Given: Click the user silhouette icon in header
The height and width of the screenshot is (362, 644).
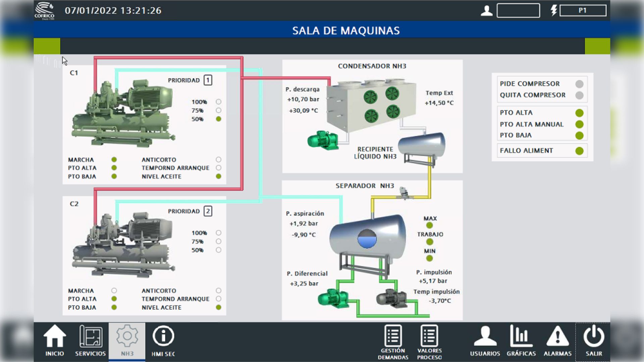Looking at the screenshot, I should 487,11.
